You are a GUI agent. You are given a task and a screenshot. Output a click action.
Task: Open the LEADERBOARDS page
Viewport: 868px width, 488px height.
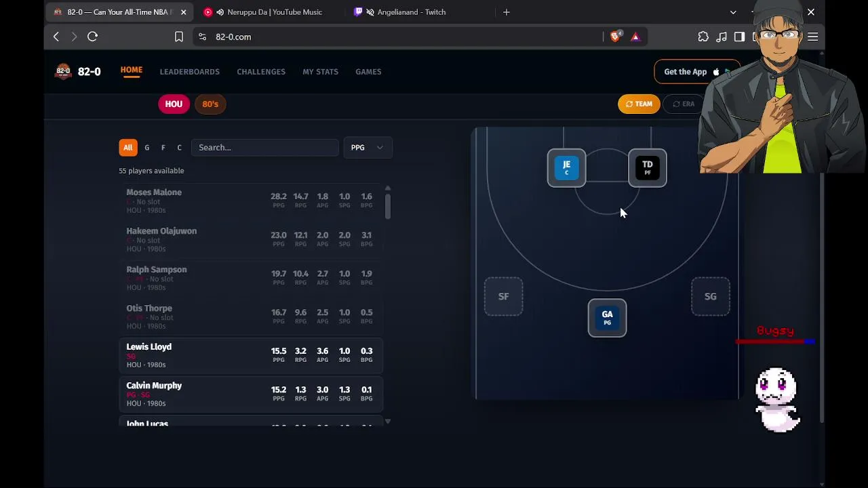coord(190,72)
